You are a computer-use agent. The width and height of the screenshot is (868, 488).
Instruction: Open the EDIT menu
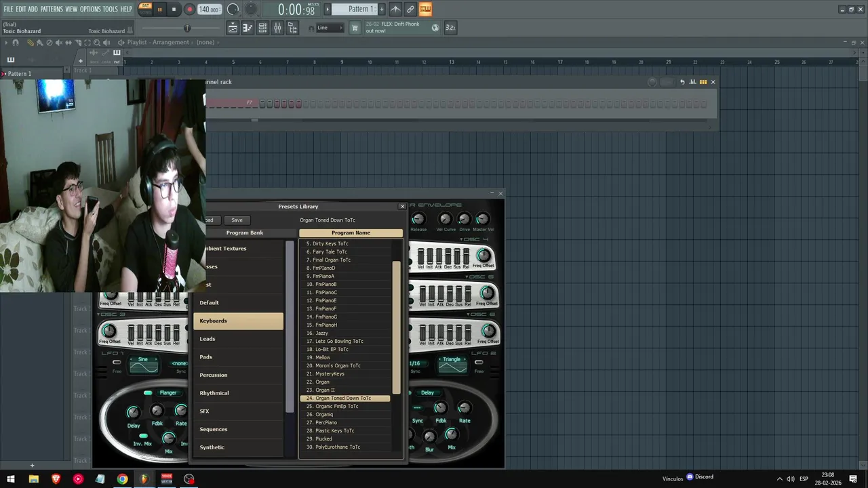pos(21,9)
